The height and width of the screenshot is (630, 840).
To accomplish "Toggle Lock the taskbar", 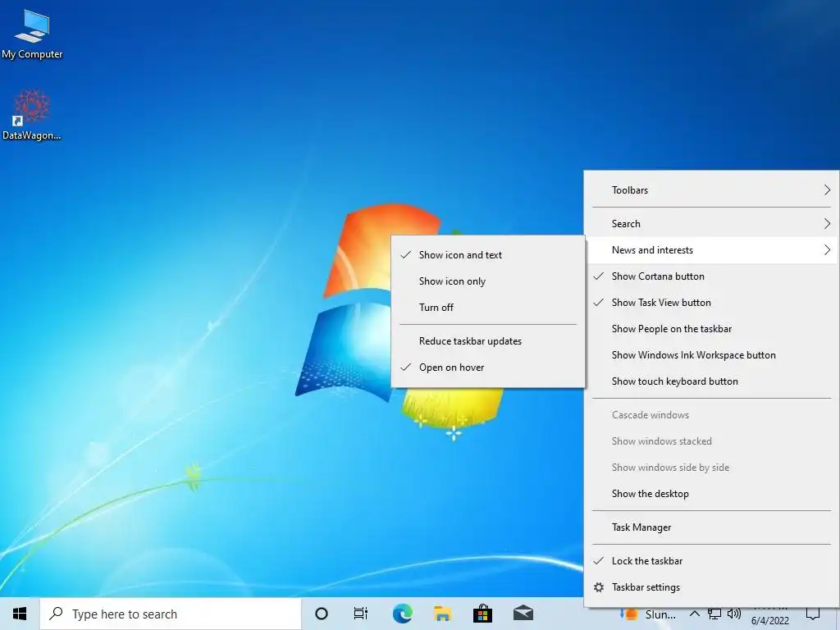I will [711, 561].
